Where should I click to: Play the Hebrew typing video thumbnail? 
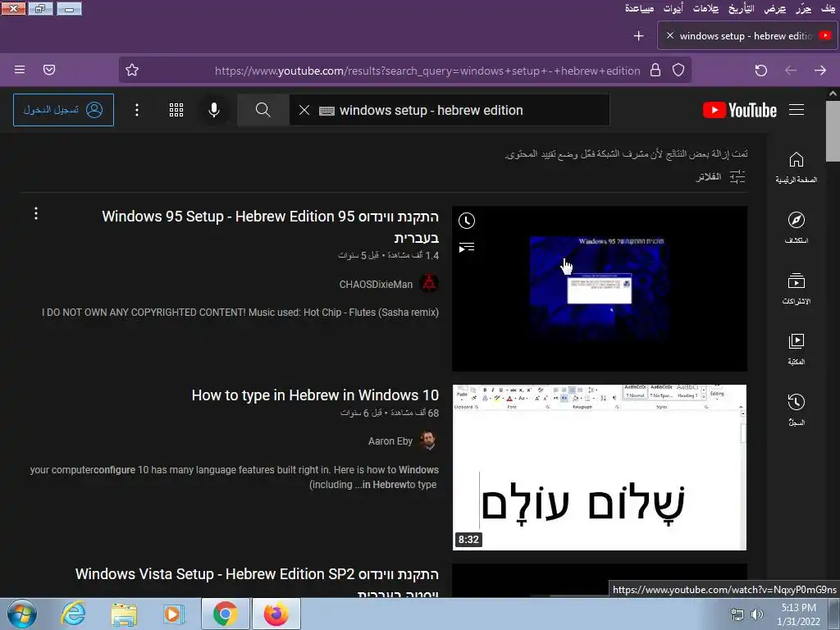(600, 467)
